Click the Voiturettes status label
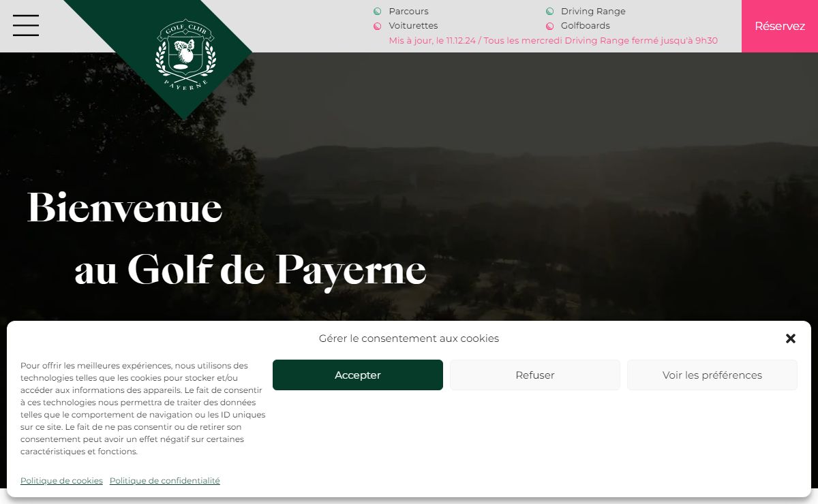Image resolution: width=818 pixels, height=504 pixels. click(x=414, y=26)
